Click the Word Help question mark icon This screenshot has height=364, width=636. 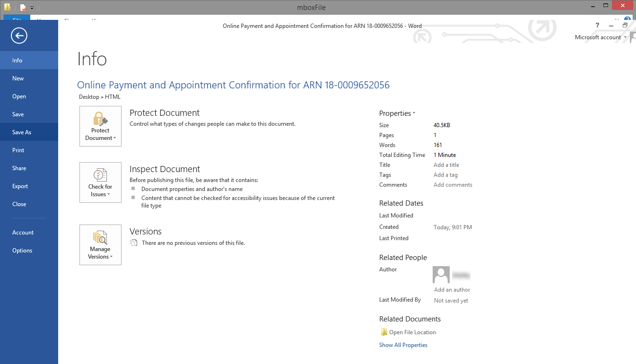point(597,26)
